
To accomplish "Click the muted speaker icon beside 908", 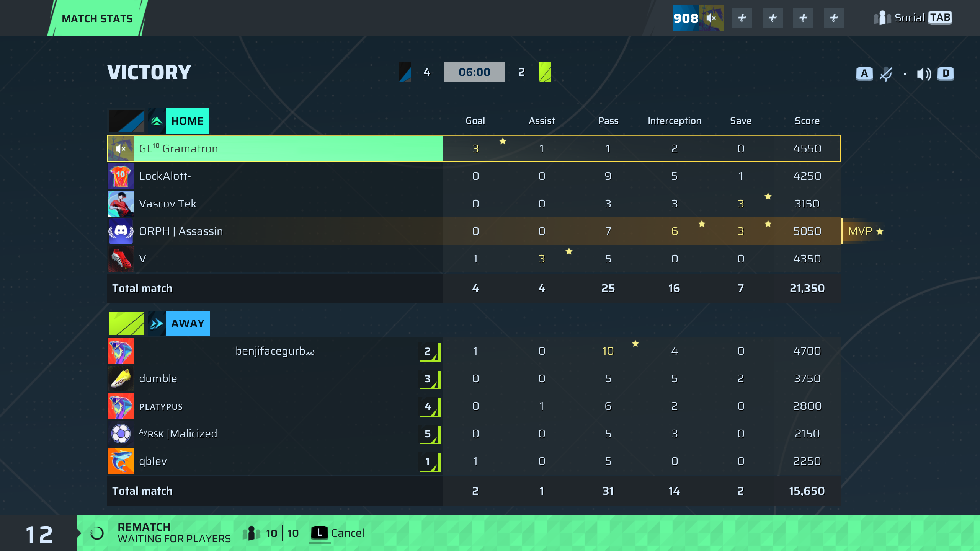I will pos(711,18).
